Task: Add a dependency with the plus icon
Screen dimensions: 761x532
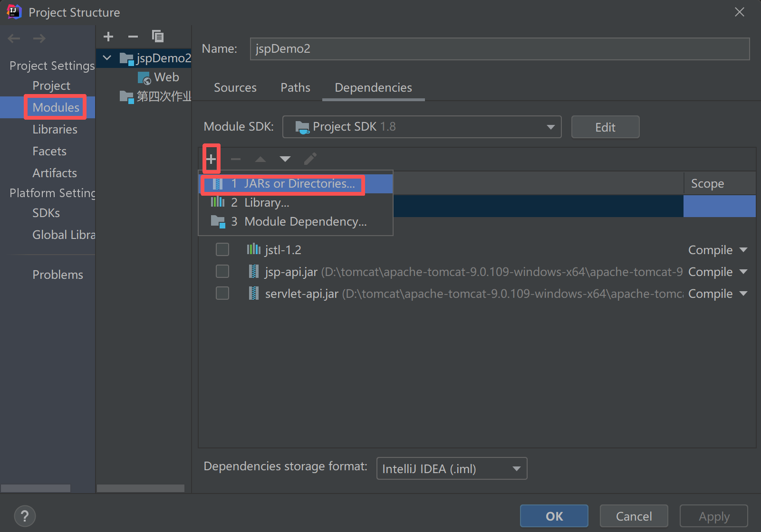Action: (x=211, y=159)
